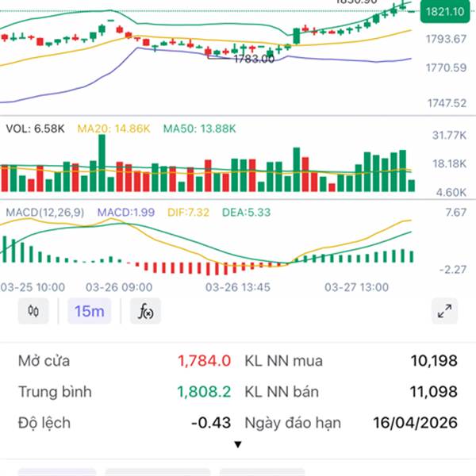Tap the -2.27 MACD axis label
Screen dimensions: 476x476
point(453,270)
